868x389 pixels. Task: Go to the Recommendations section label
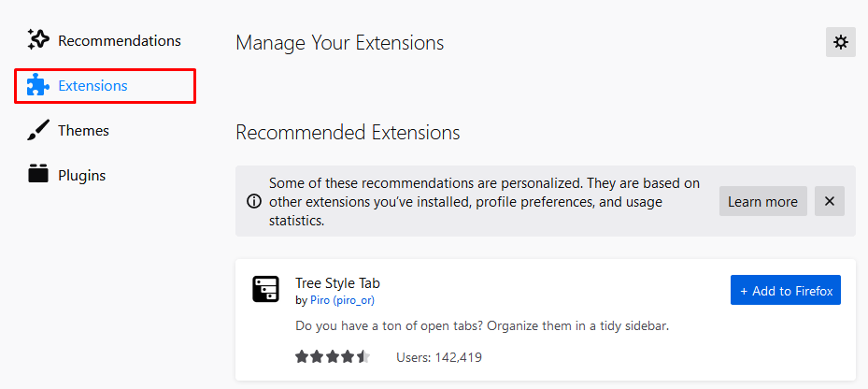tap(119, 41)
